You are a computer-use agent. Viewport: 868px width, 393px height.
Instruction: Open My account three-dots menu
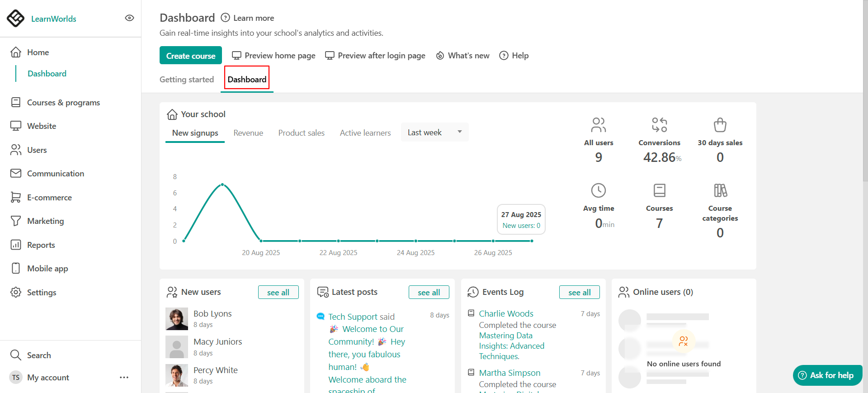(x=124, y=378)
